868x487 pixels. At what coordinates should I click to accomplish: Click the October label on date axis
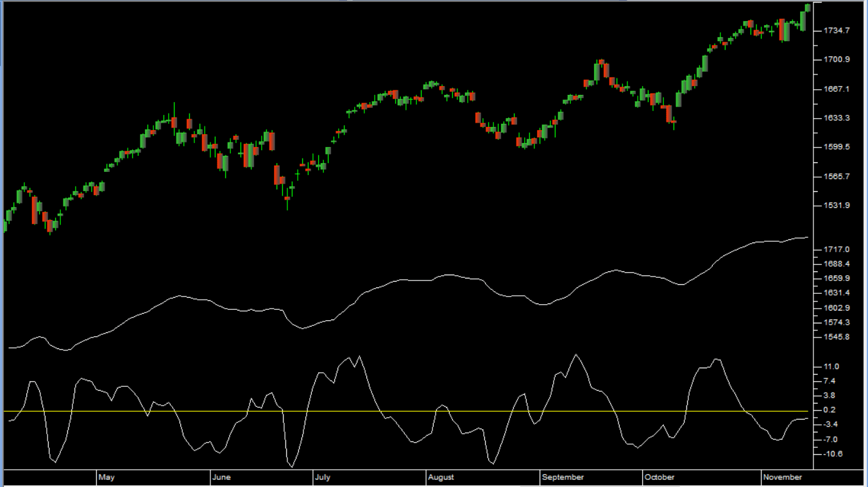660,477
